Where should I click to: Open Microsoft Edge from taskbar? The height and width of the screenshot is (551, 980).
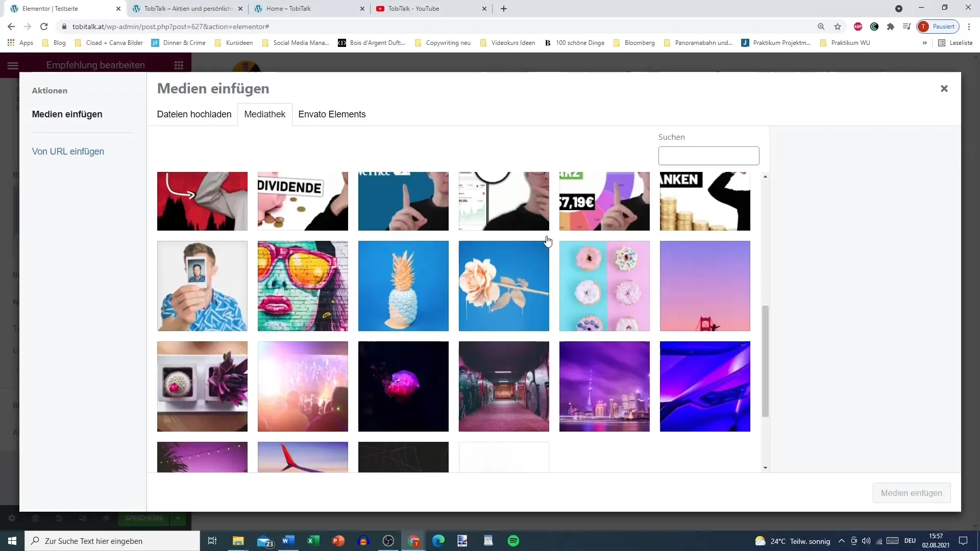[438, 541]
